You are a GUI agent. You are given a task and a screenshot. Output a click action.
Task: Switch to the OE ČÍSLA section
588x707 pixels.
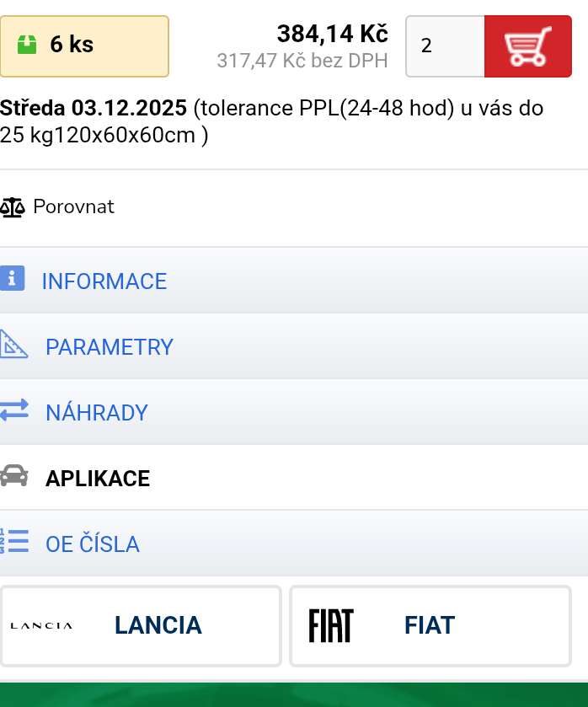93,544
